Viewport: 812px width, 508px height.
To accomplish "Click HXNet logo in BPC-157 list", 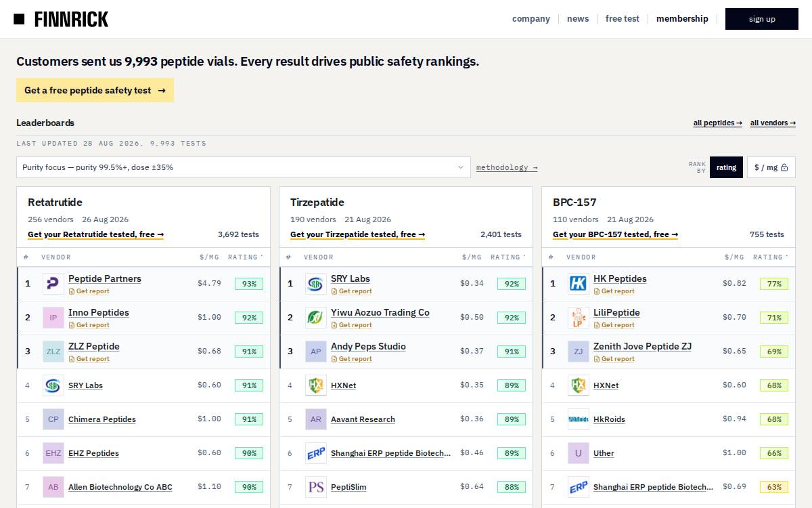I will point(579,385).
